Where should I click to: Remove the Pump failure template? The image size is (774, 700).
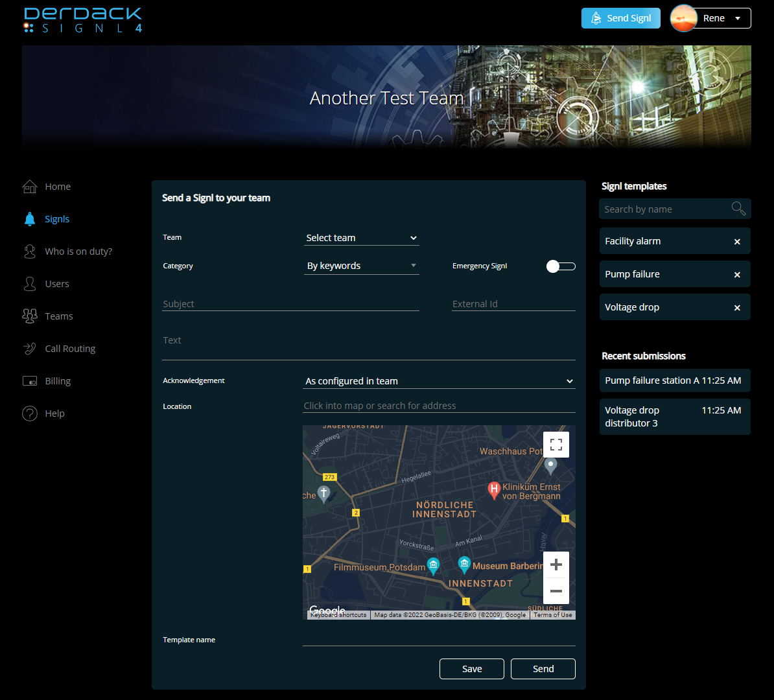pyautogui.click(x=737, y=274)
